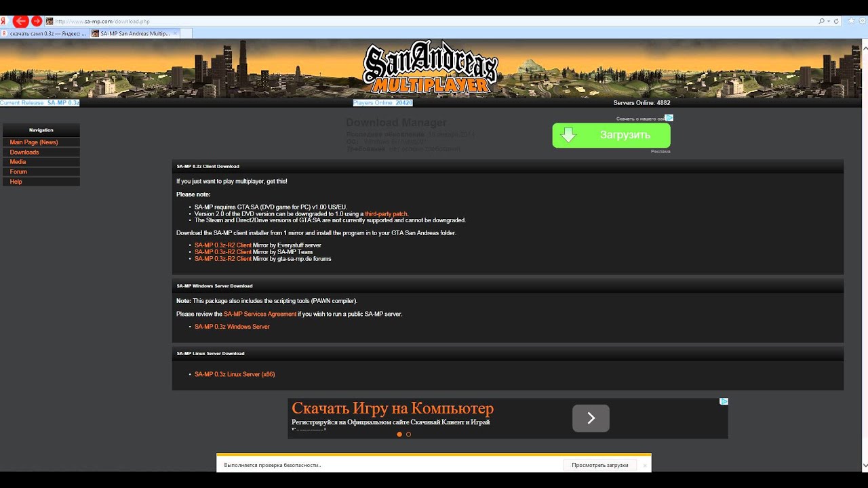Click the Servers Online: 4882 text
868x488 pixels.
[x=642, y=103]
